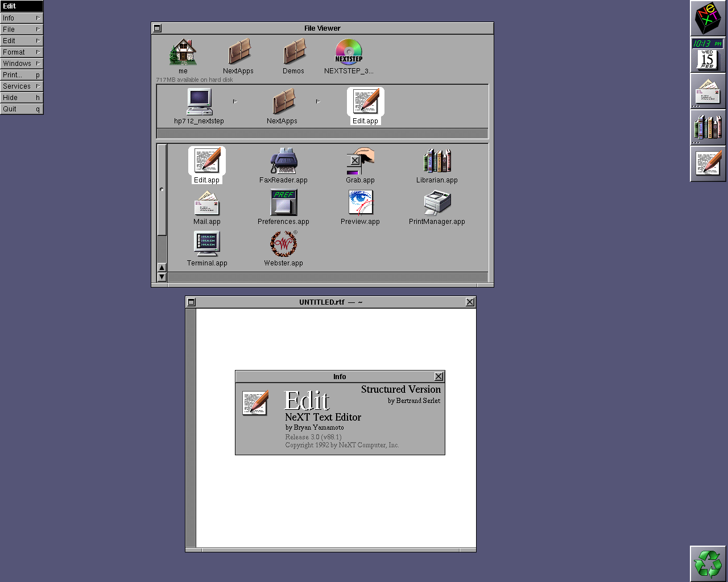Miniaturize the File Viewer window
728x582 pixels.
pos(158,28)
